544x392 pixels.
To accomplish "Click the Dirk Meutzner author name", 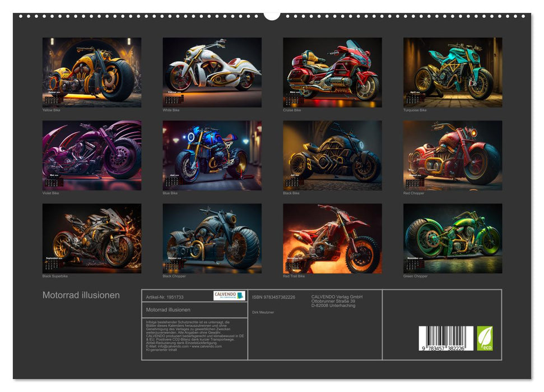I will pyautogui.click(x=263, y=312).
